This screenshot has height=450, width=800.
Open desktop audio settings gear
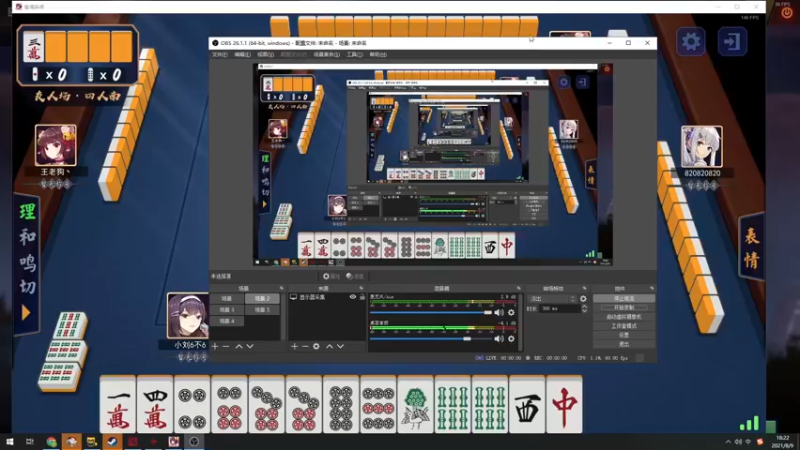(x=511, y=339)
